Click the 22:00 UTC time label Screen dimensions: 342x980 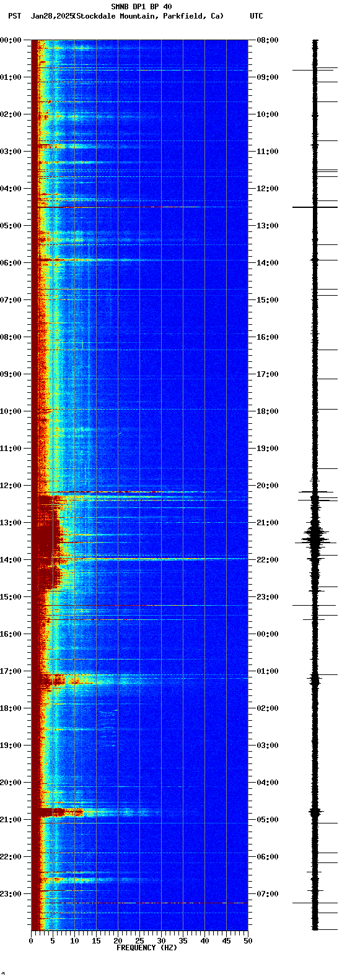point(268,560)
